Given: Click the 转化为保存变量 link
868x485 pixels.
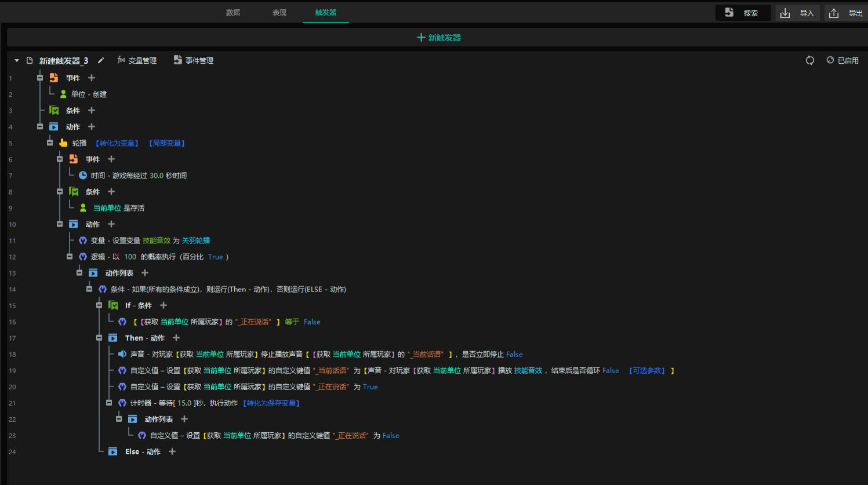Looking at the screenshot, I should 271,403.
